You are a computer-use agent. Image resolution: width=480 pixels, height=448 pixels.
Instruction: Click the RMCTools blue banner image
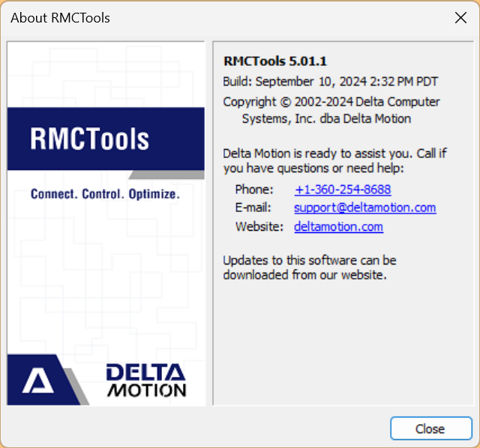pos(106,139)
